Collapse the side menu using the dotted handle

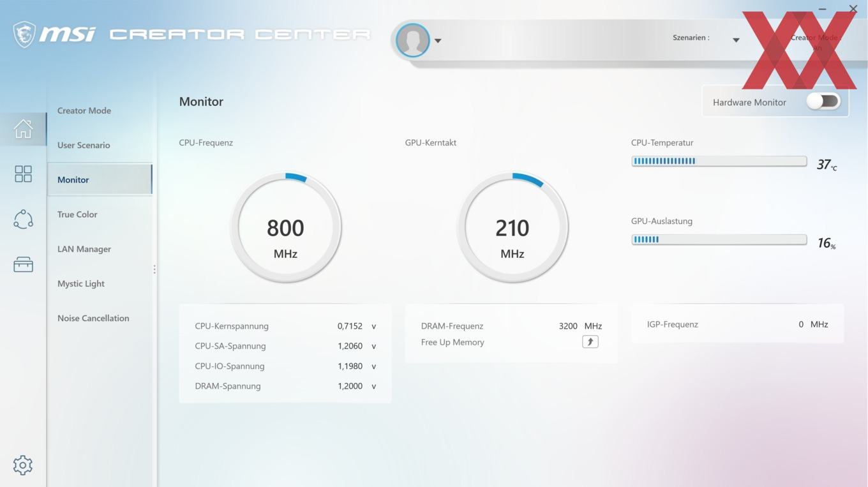coord(154,269)
